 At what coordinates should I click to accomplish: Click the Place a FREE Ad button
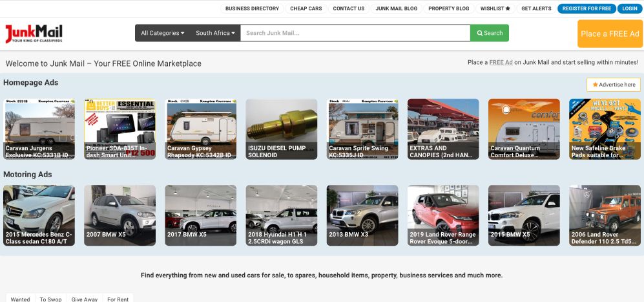pyautogui.click(x=610, y=34)
